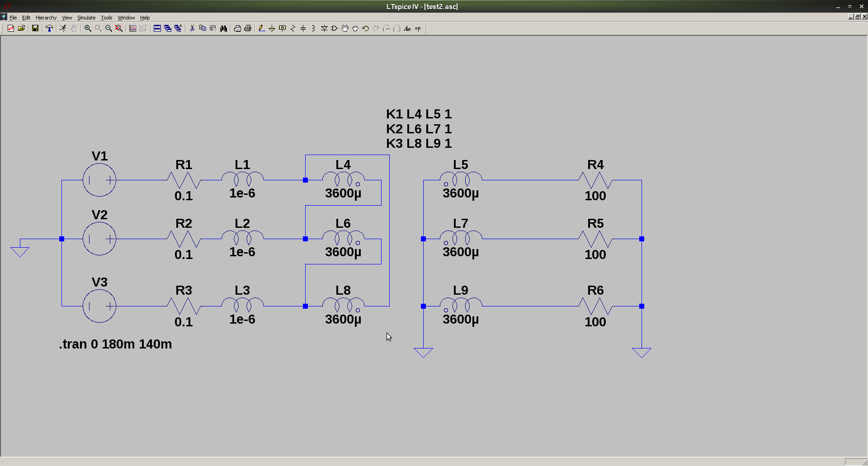Restore the inner document window button
868x466 pixels.
[858, 17]
